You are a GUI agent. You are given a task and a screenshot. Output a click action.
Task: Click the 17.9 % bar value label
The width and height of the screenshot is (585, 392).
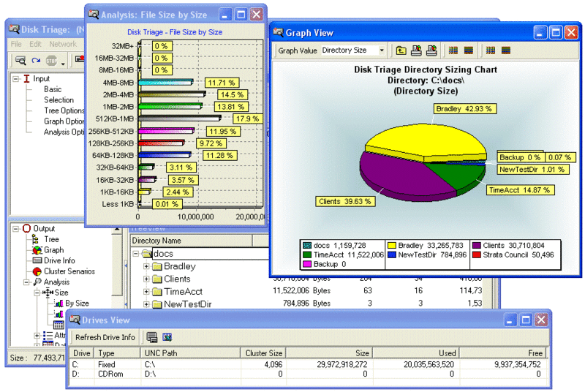click(248, 118)
